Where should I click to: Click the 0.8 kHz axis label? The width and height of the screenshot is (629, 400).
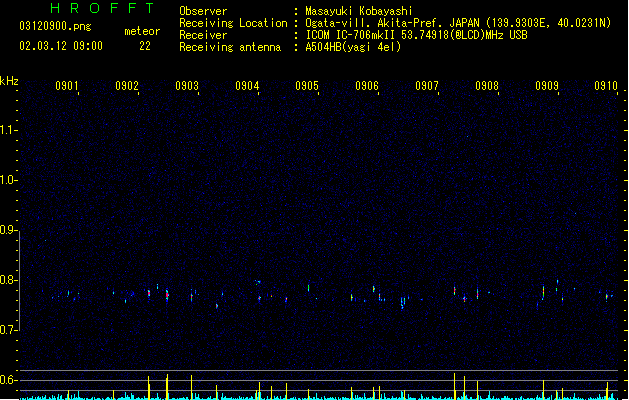pos(8,280)
